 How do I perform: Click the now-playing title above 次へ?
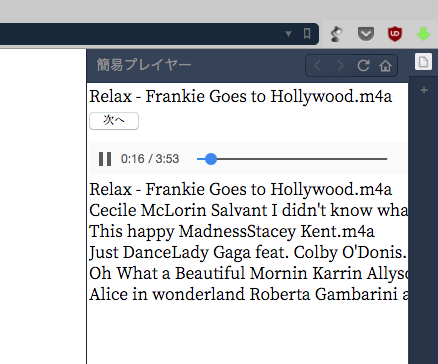click(241, 97)
